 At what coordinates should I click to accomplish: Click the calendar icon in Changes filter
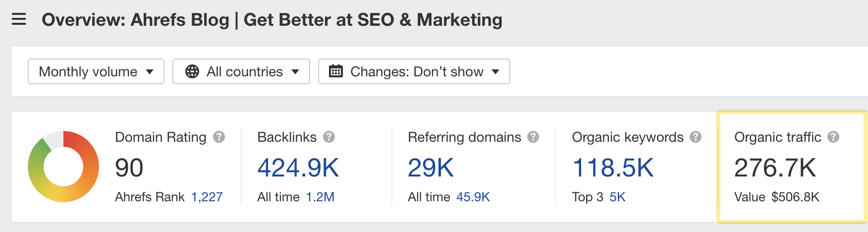point(336,71)
